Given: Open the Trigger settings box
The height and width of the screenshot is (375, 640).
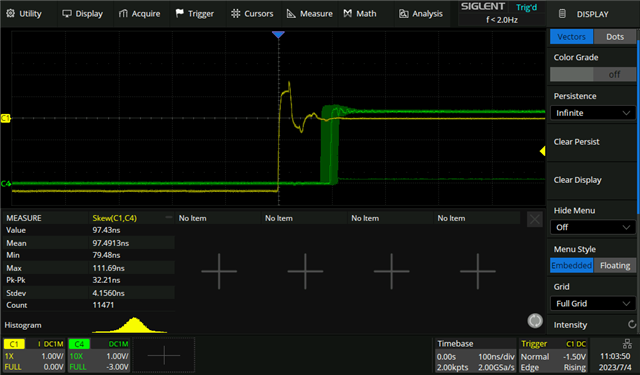Looking at the screenshot, I should 553,355.
